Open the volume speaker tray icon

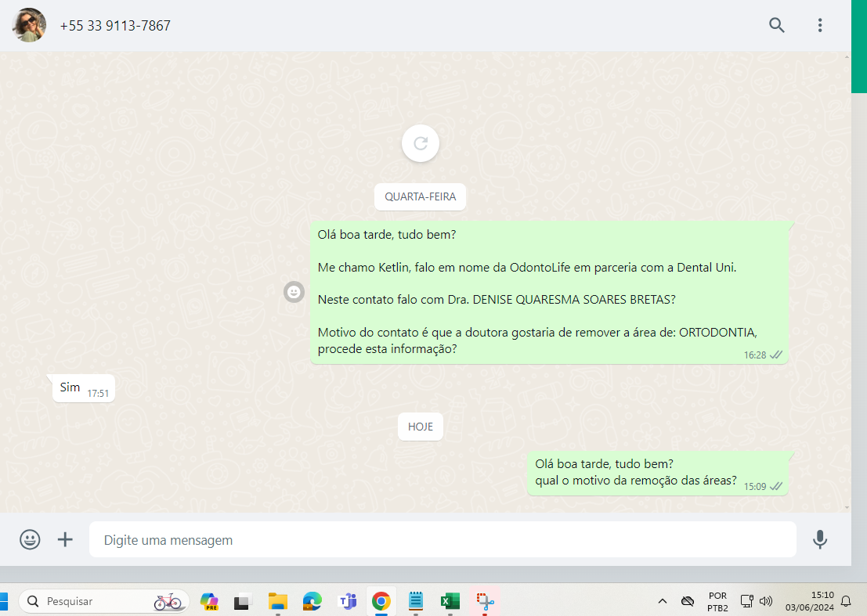[x=766, y=601]
